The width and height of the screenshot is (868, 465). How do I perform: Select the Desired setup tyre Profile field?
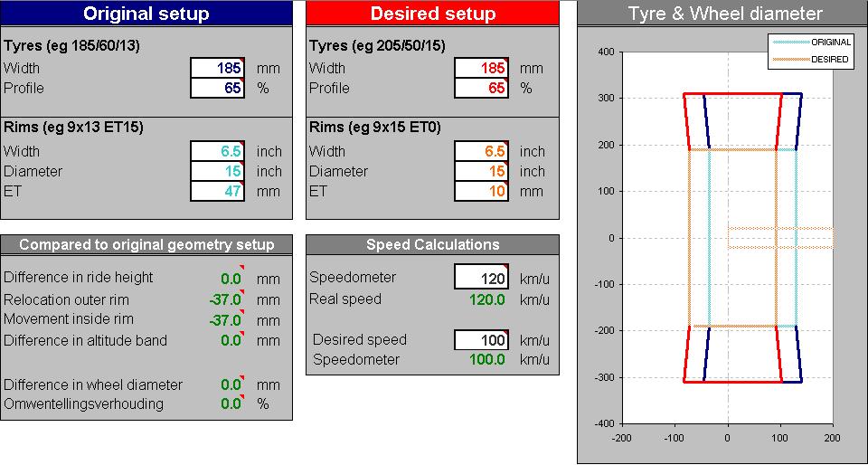pos(481,88)
